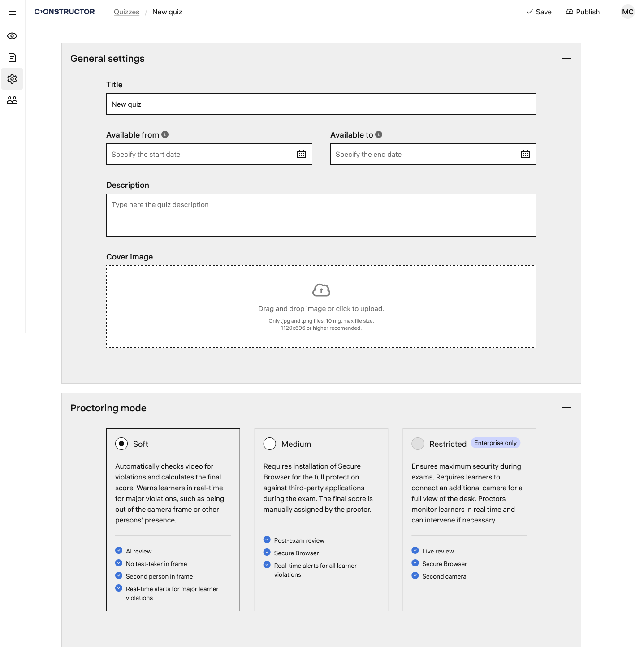
Task: Open the MC user avatar menu
Action: coord(628,12)
